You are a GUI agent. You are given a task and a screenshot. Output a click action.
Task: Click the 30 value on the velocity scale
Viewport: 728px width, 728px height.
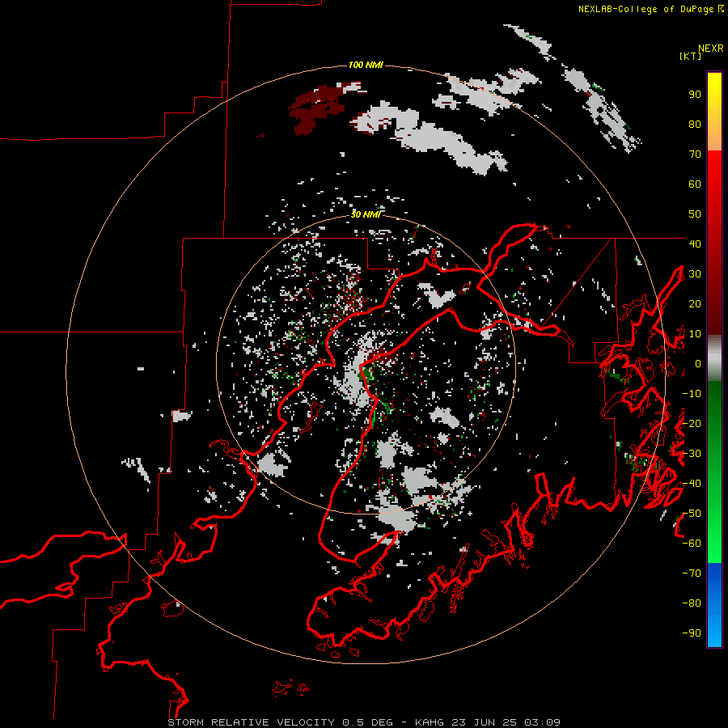(x=695, y=274)
